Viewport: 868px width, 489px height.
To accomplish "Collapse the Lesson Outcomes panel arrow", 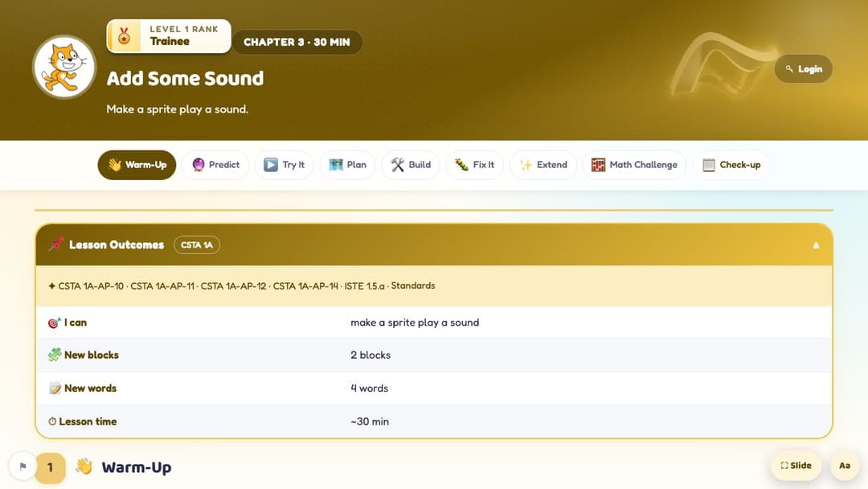I will coord(816,245).
